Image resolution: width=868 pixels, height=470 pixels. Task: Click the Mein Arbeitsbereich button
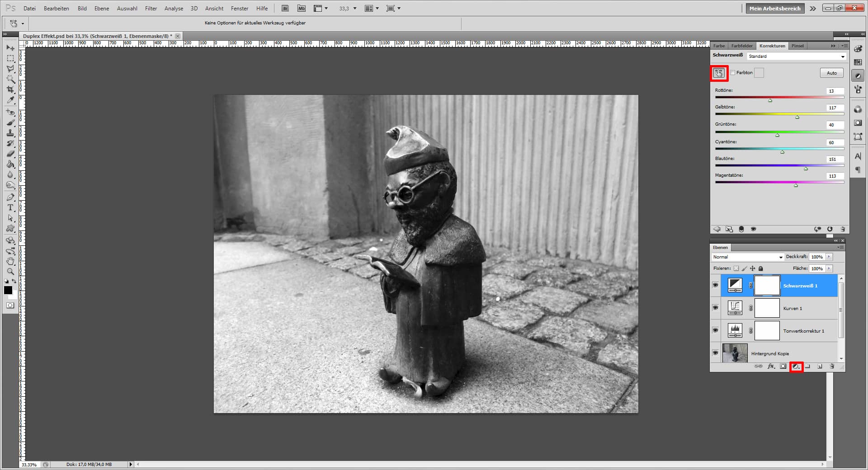click(774, 8)
